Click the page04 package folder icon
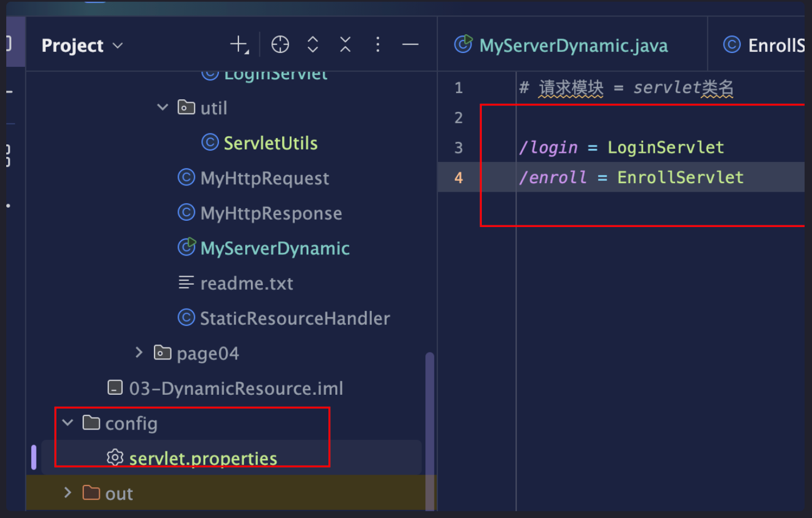Viewport: 812px width, 518px height. [163, 353]
